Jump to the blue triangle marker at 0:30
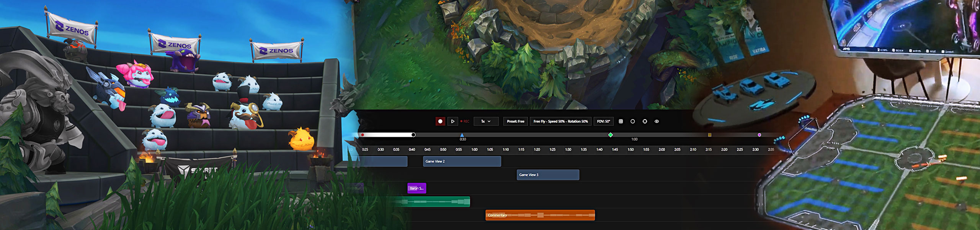The width and height of the screenshot is (980, 230). [x=462, y=135]
